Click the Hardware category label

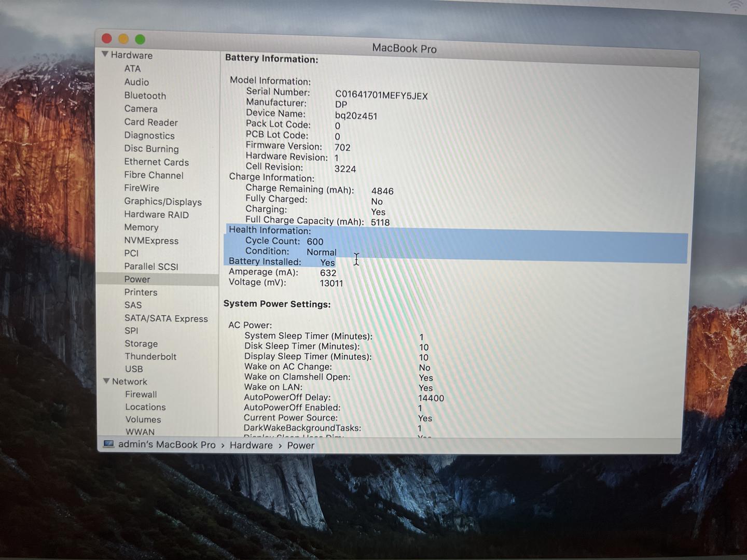[x=132, y=55]
